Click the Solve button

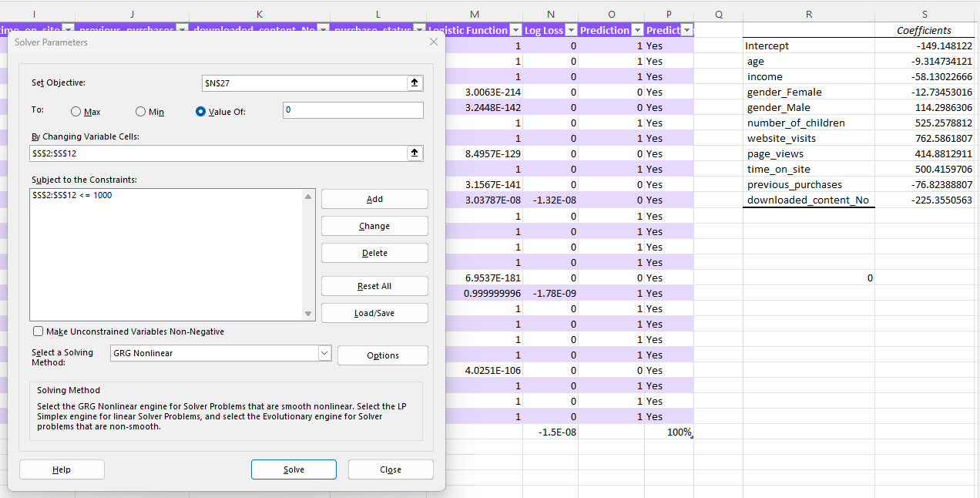[x=294, y=469]
